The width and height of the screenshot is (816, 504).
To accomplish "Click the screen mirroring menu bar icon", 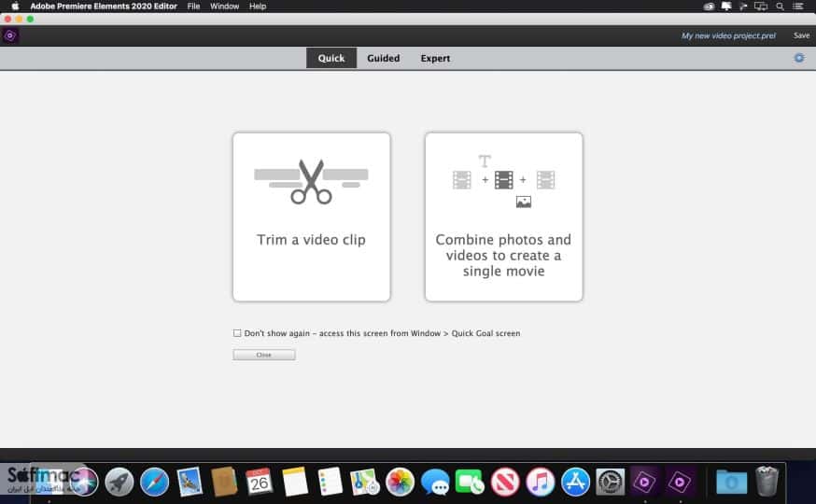I will tap(761, 7).
